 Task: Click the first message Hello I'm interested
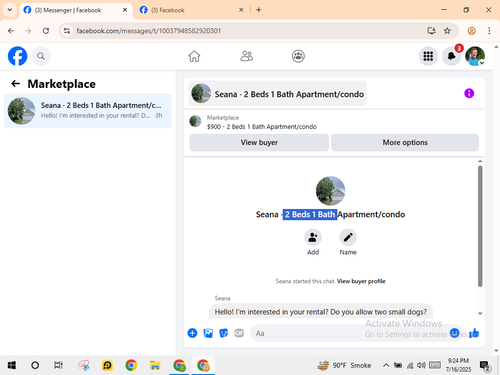point(320,312)
